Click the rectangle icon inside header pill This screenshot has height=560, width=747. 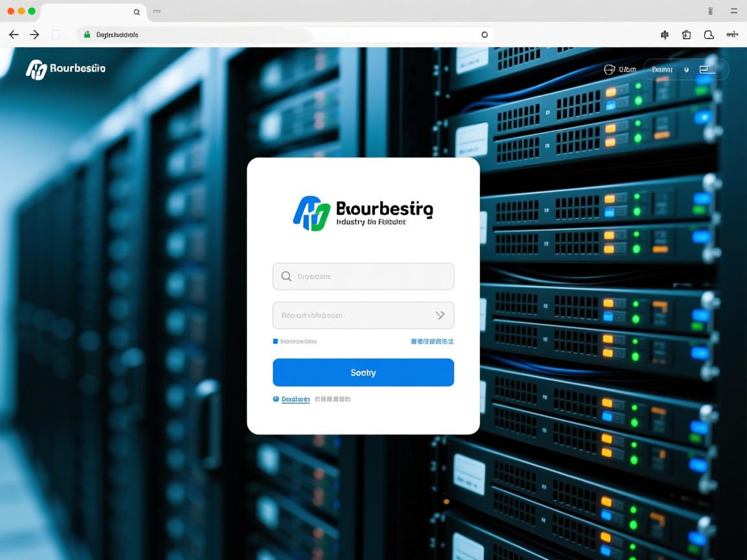pos(705,69)
